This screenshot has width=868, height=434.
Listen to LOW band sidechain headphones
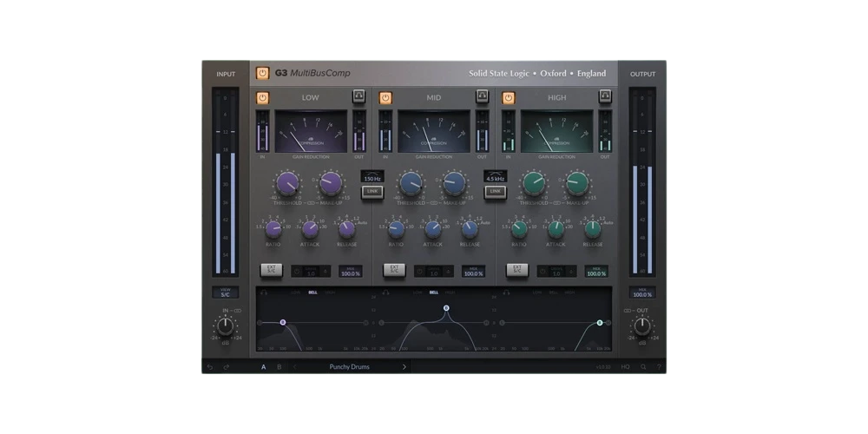[264, 292]
